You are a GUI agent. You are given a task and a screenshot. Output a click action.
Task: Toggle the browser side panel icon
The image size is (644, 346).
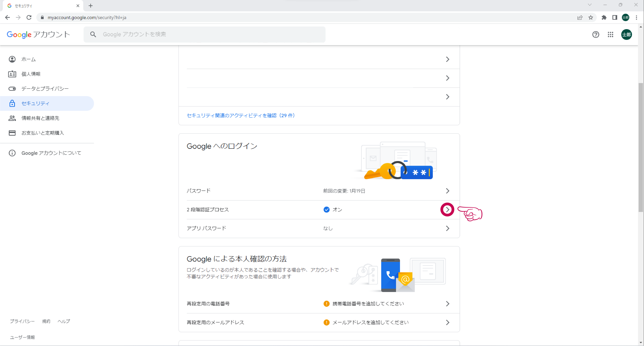(615, 17)
